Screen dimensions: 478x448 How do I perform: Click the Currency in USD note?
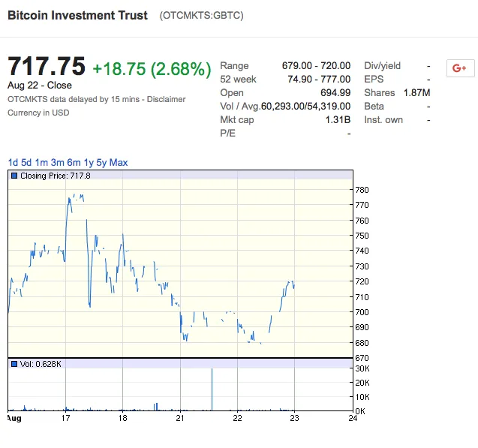tap(38, 113)
